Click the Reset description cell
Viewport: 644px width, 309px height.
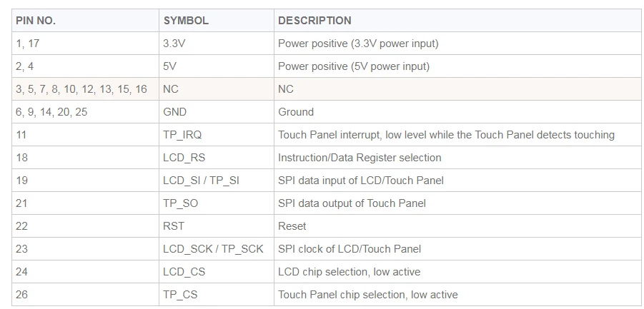[457, 226]
